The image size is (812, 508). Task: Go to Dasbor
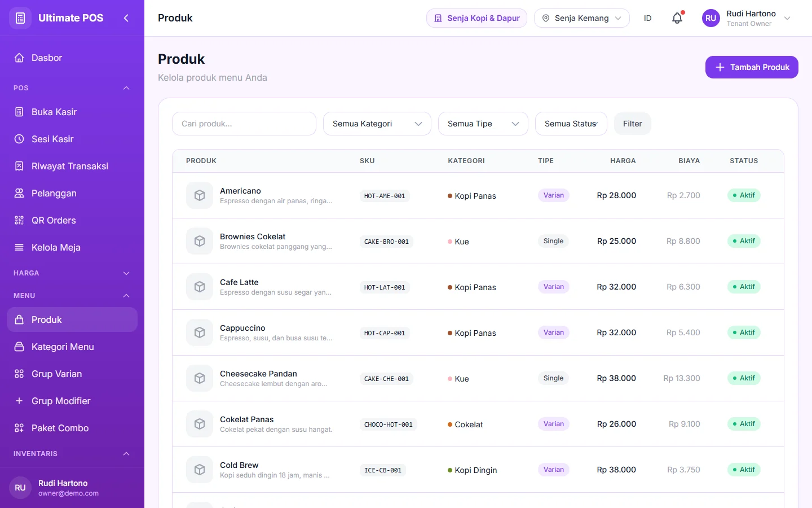coord(72,58)
